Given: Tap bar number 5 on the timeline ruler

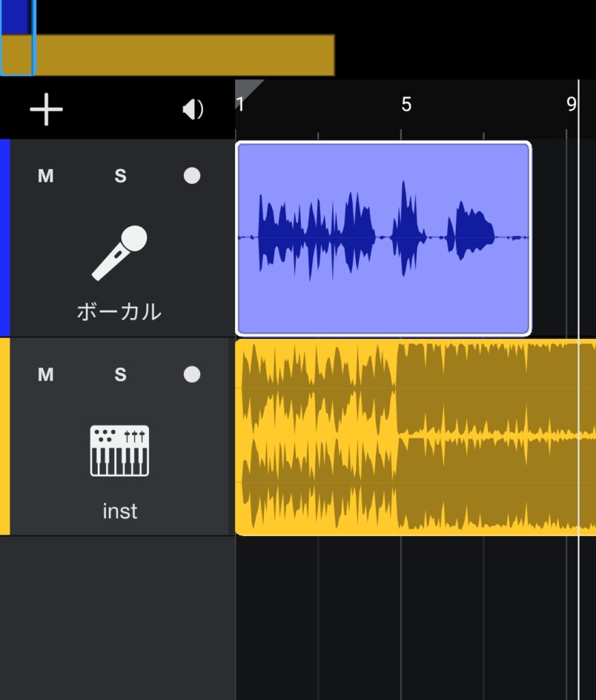Looking at the screenshot, I should click(405, 103).
